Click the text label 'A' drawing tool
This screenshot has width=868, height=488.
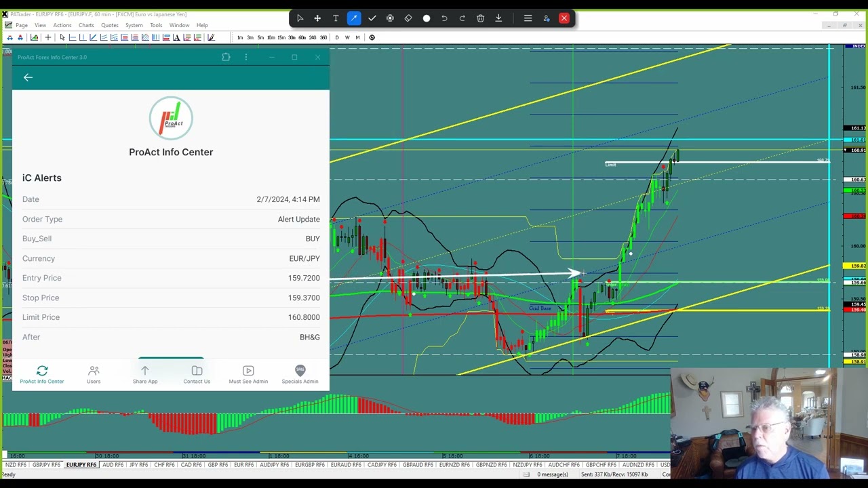tap(176, 37)
